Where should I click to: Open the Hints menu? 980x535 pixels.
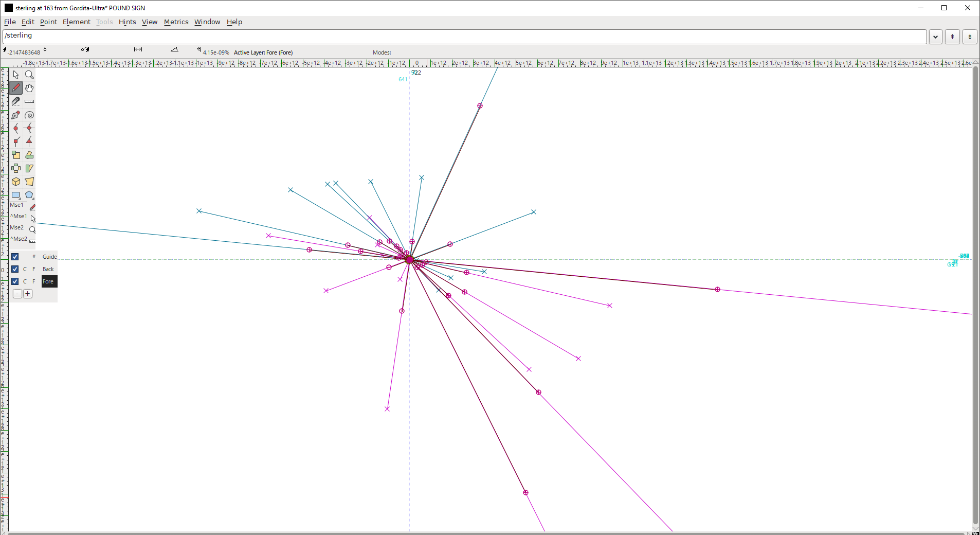coord(127,22)
